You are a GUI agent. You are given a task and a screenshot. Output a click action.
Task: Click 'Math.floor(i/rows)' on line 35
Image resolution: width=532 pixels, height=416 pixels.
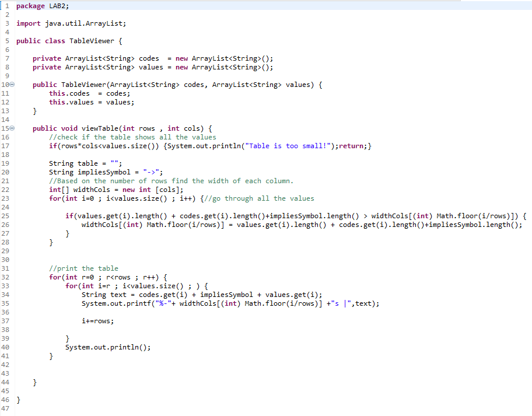281,304
